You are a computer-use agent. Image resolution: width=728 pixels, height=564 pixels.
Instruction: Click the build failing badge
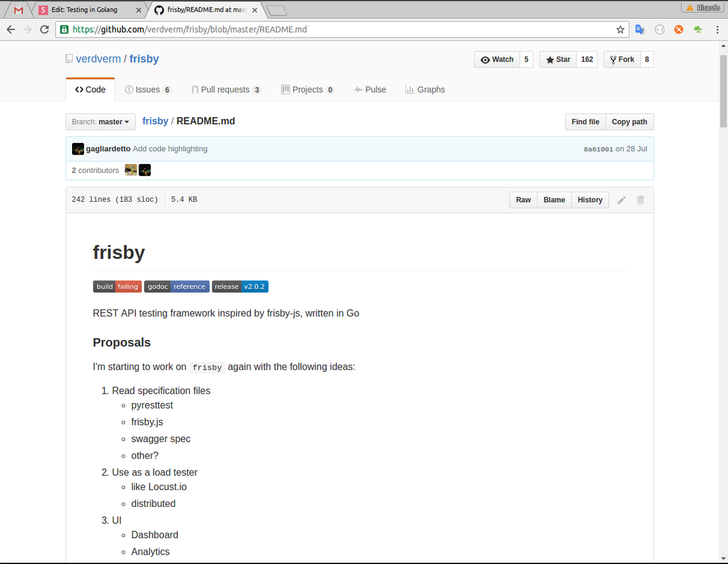click(x=117, y=286)
